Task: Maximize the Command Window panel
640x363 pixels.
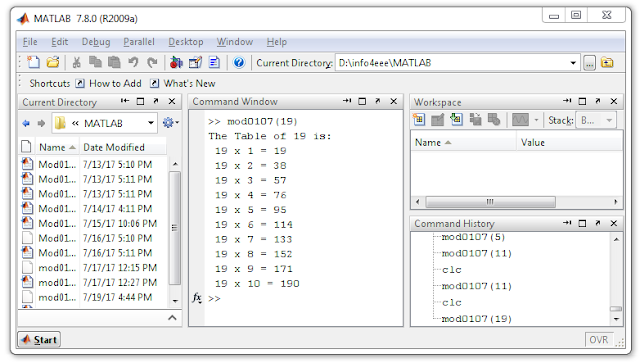Action: click(362, 101)
